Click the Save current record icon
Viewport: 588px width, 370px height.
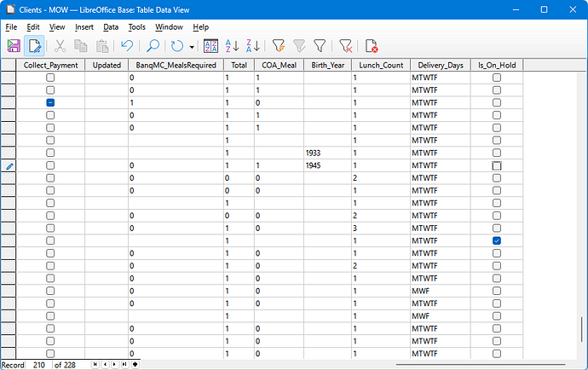click(x=14, y=46)
